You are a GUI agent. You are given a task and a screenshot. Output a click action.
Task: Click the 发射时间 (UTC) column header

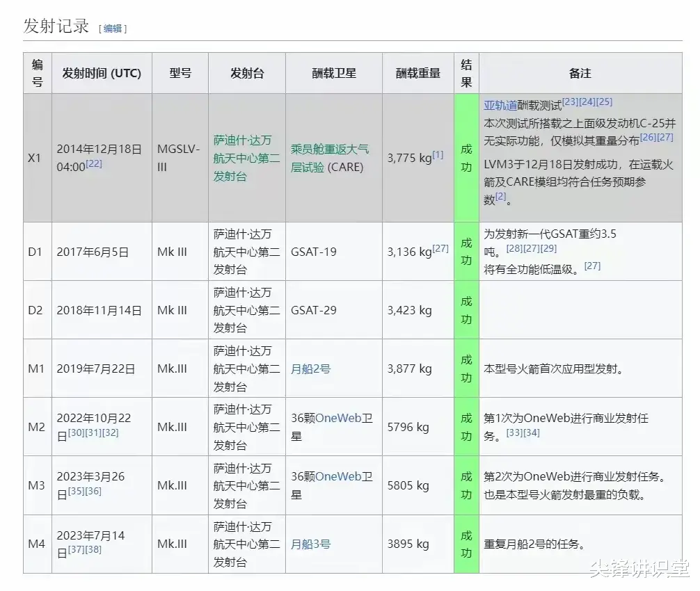tap(102, 73)
